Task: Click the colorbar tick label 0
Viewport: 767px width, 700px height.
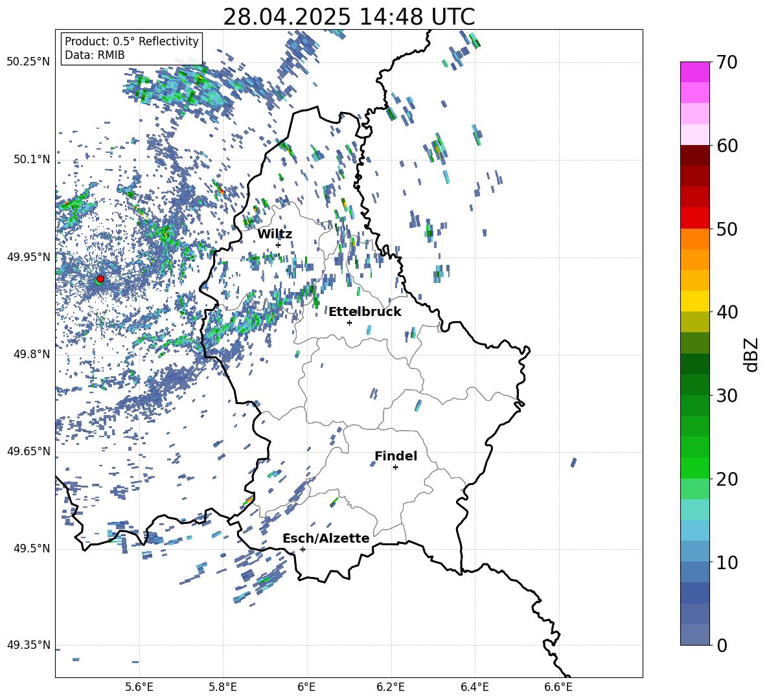Action: coord(722,645)
